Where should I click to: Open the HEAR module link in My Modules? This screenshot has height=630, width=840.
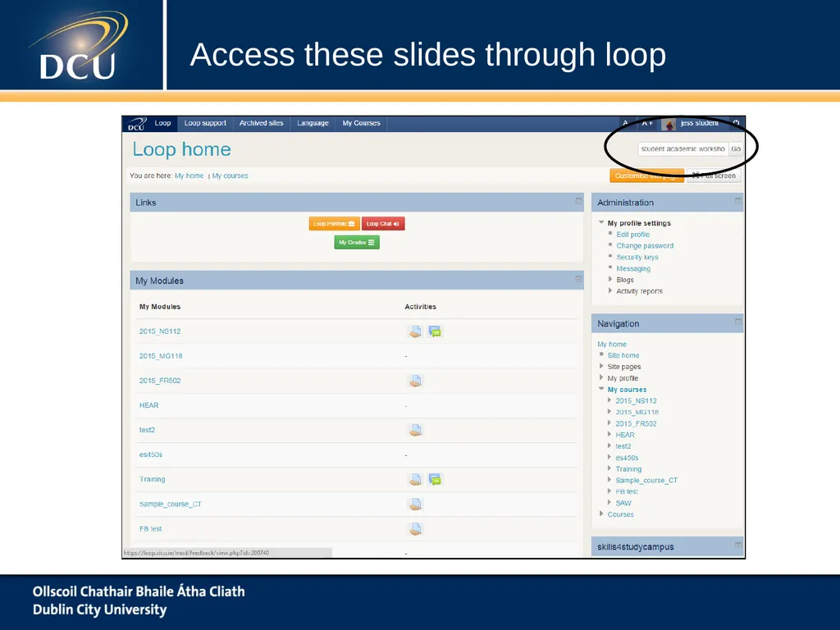149,405
